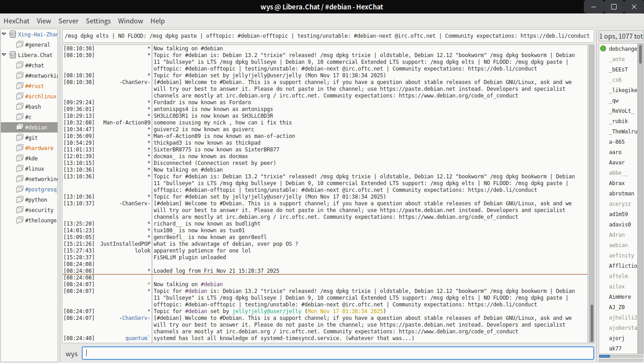Click the #linux channel icon

click(20, 168)
